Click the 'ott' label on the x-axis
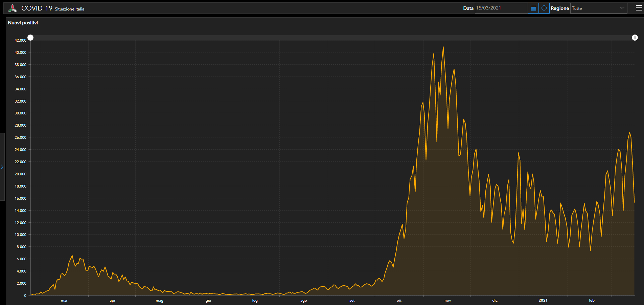This screenshot has width=644, height=305. click(399, 301)
